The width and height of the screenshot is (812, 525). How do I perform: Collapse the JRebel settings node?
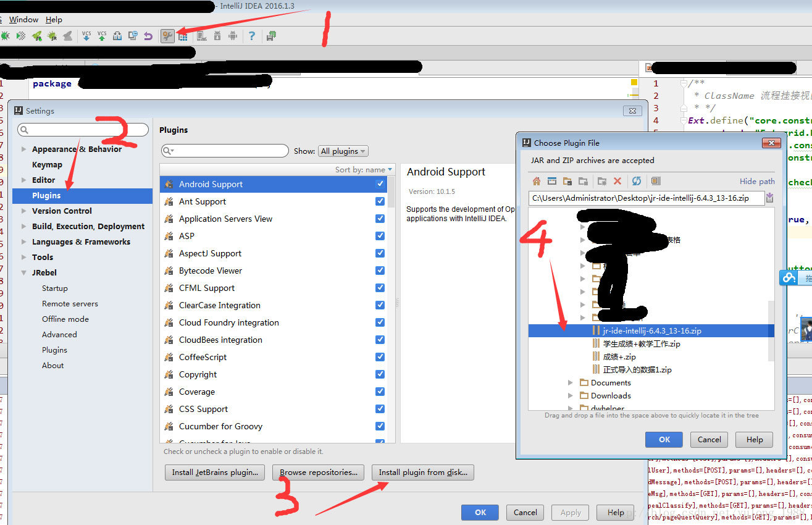24,272
